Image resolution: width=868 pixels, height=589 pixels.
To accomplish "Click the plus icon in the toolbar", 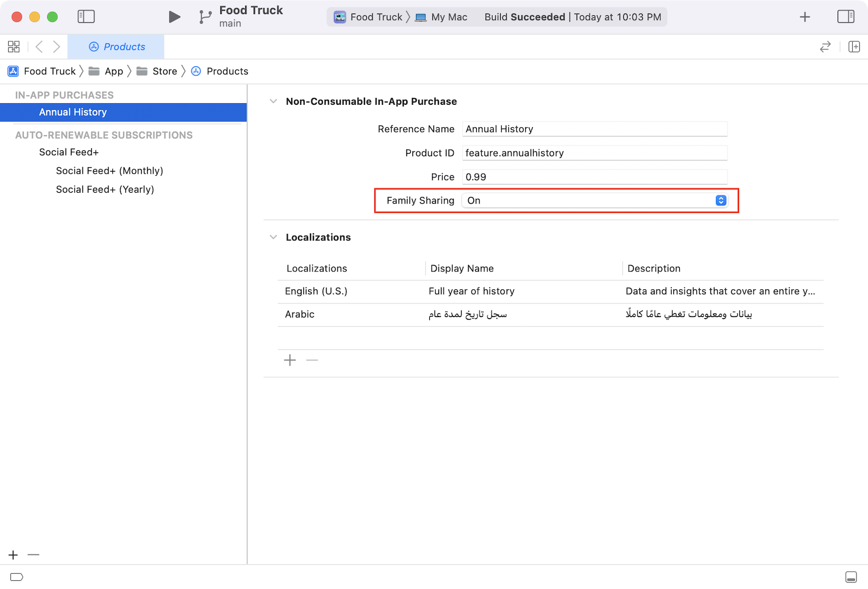I will (805, 17).
